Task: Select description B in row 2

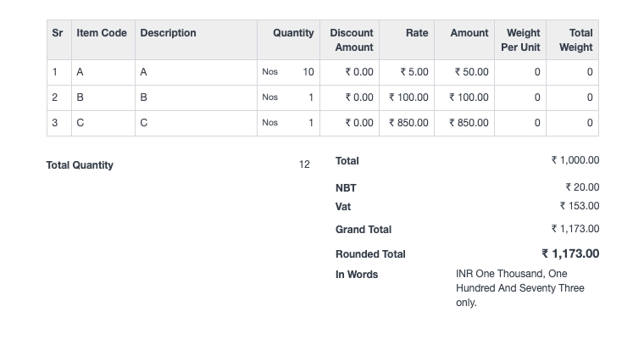Action: click(x=144, y=97)
